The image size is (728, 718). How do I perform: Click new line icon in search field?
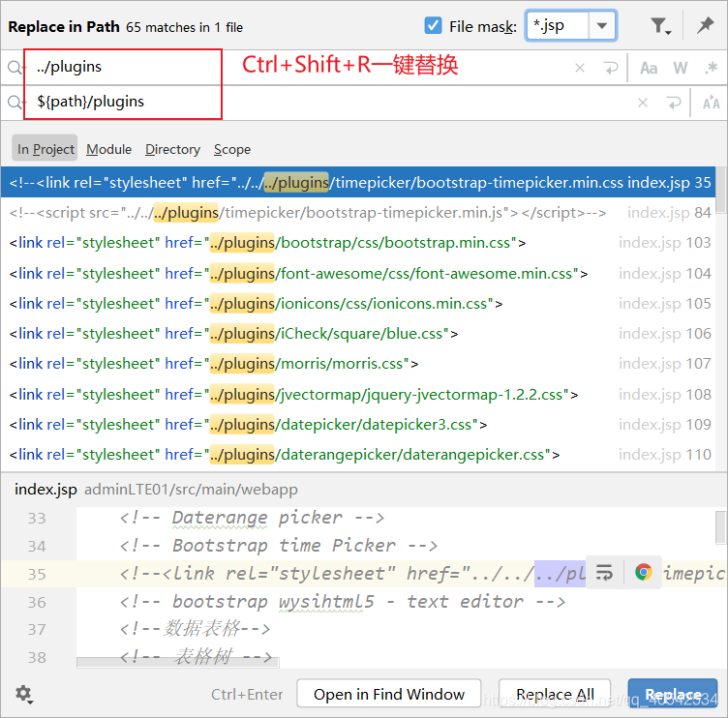click(611, 69)
